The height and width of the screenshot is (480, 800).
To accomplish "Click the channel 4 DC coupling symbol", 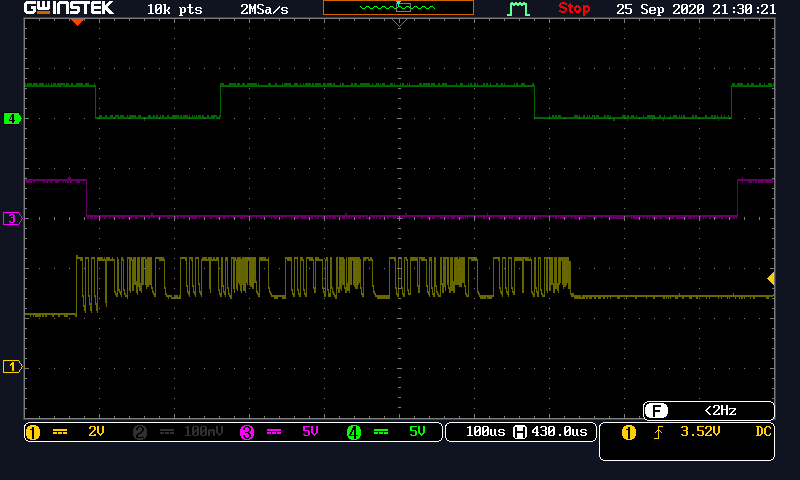I will (381, 432).
